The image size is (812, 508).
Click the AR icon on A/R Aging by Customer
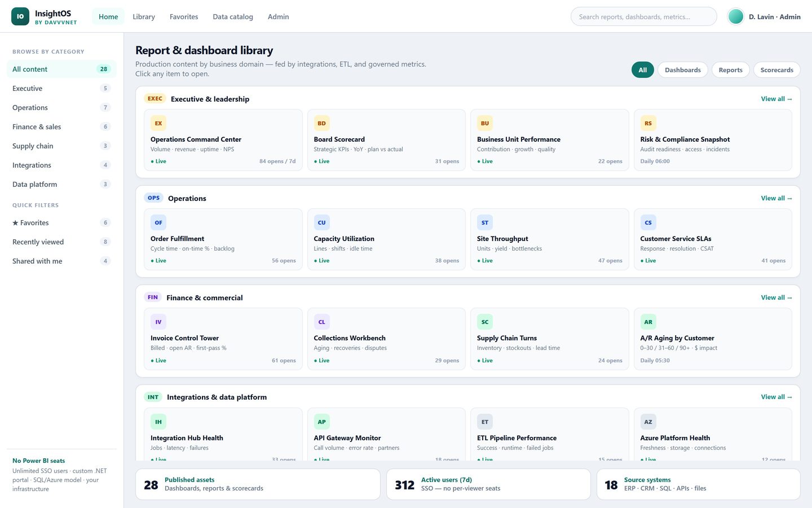[648, 322]
